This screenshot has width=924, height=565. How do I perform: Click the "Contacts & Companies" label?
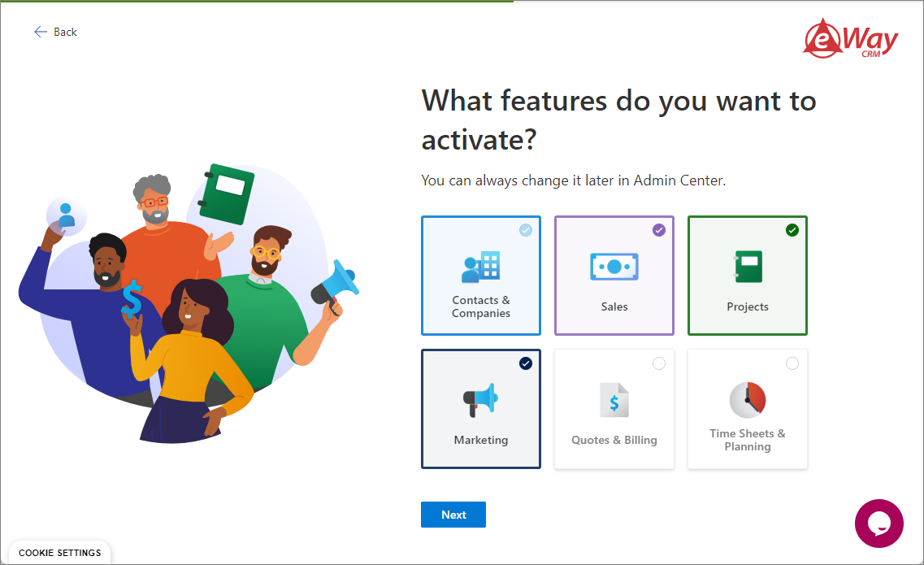[481, 306]
